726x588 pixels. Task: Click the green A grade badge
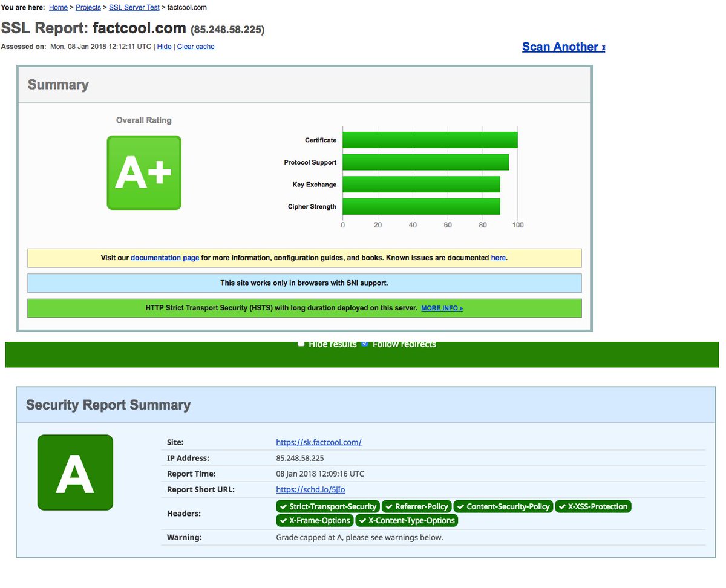(75, 472)
